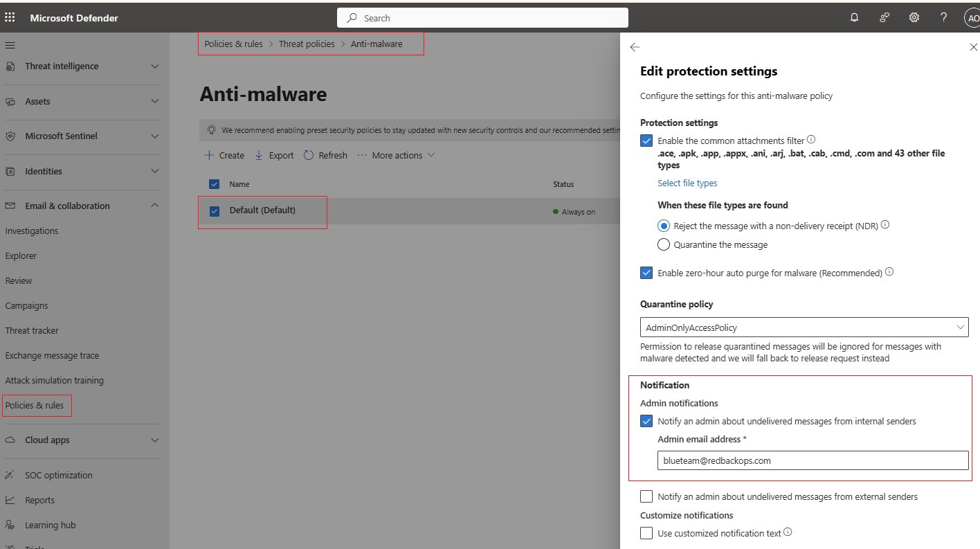Click the Microsoft Sentinel shield icon
This screenshot has height=549, width=980.
click(x=10, y=136)
